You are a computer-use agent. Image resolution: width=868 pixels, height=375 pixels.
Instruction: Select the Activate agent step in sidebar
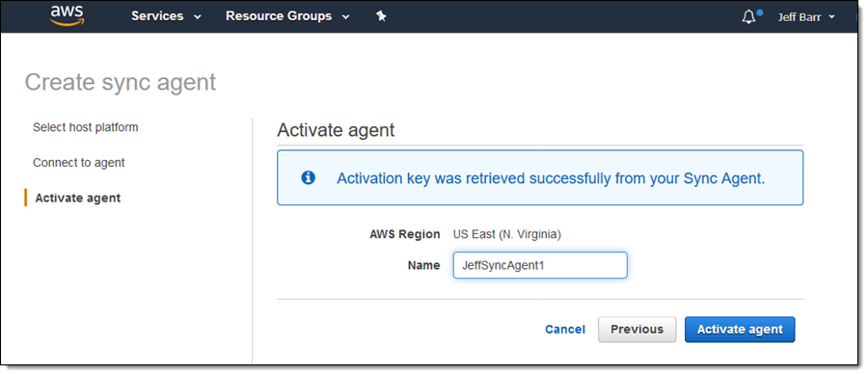[x=77, y=198]
